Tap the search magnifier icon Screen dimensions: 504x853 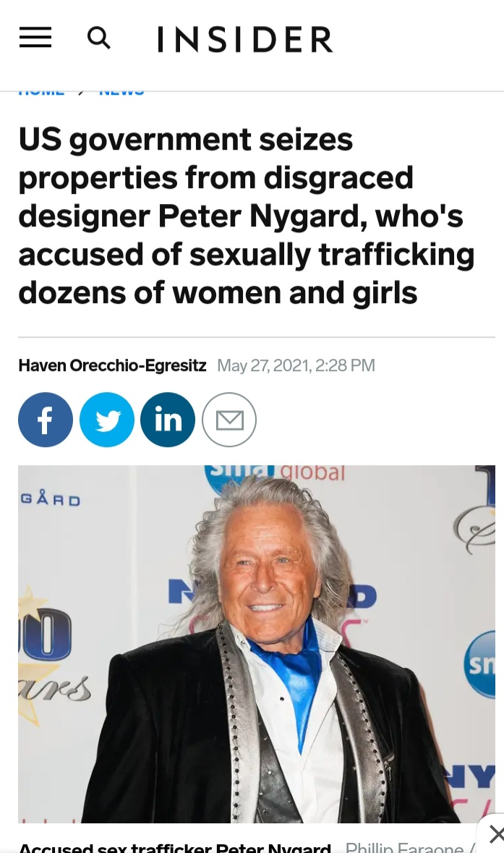tap(99, 38)
